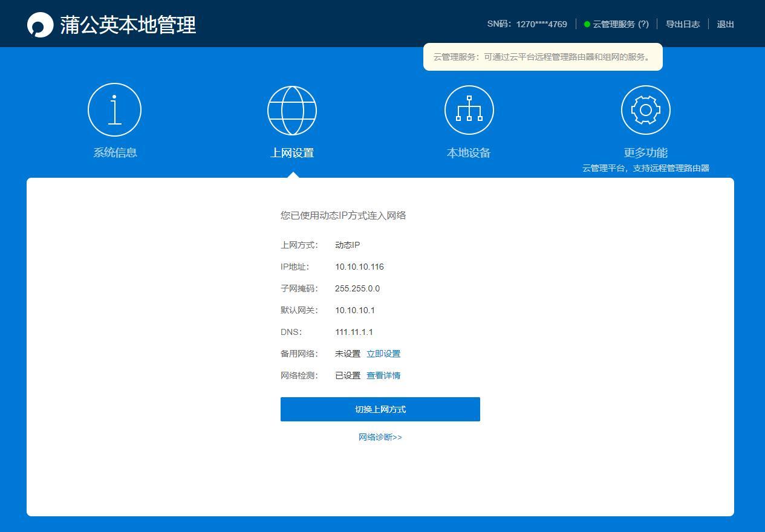The image size is (765, 532).
Task: Select the 上网设置 globe icon
Action: click(292, 111)
